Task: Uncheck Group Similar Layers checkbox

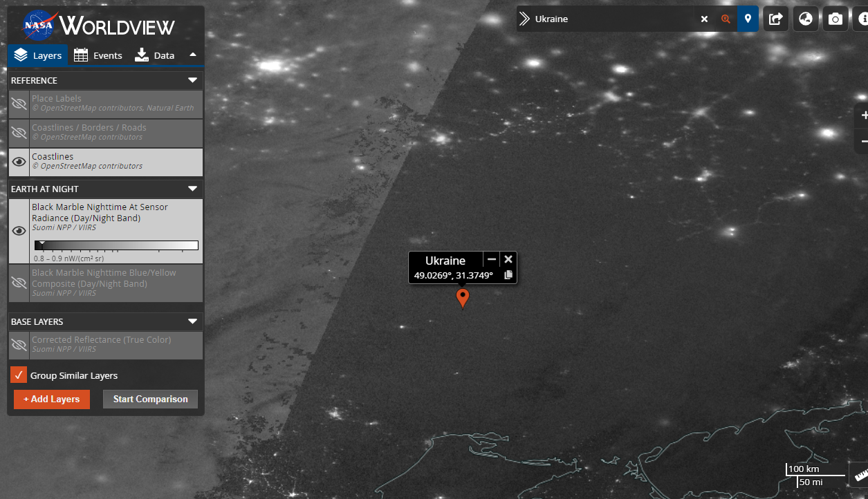Action: (19, 375)
